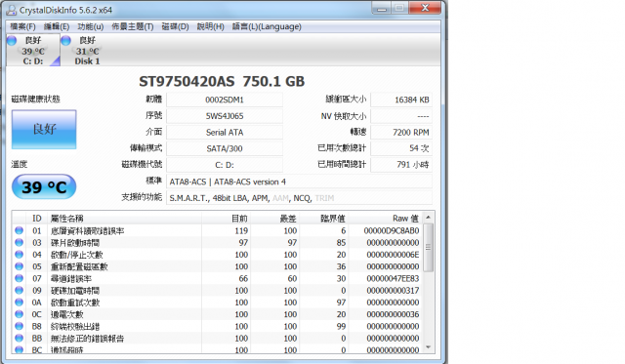Click the 目前 column header
This screenshot has height=364, width=625.
tap(226, 219)
